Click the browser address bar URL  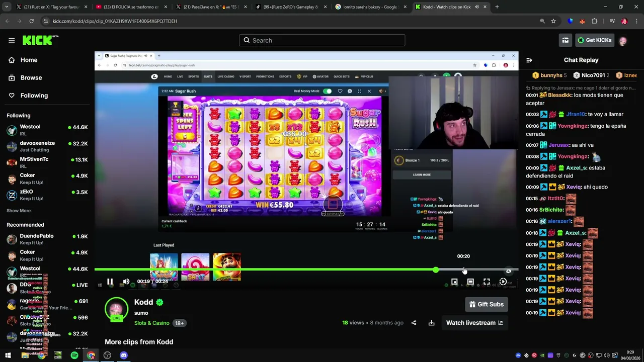coord(115,21)
